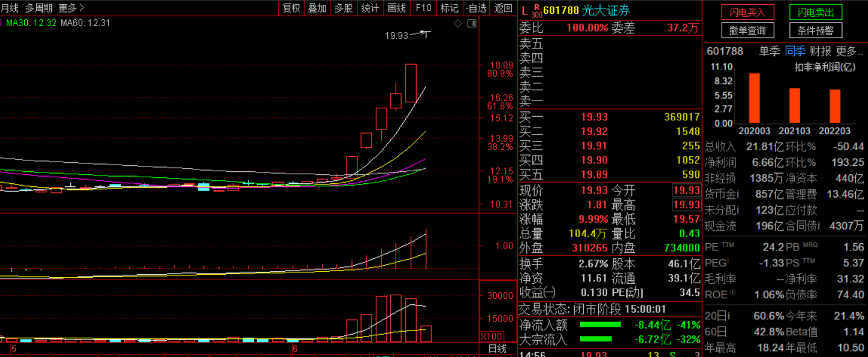Select the 单季 single-quarter tab
The width and height of the screenshot is (868, 357).
(769, 51)
